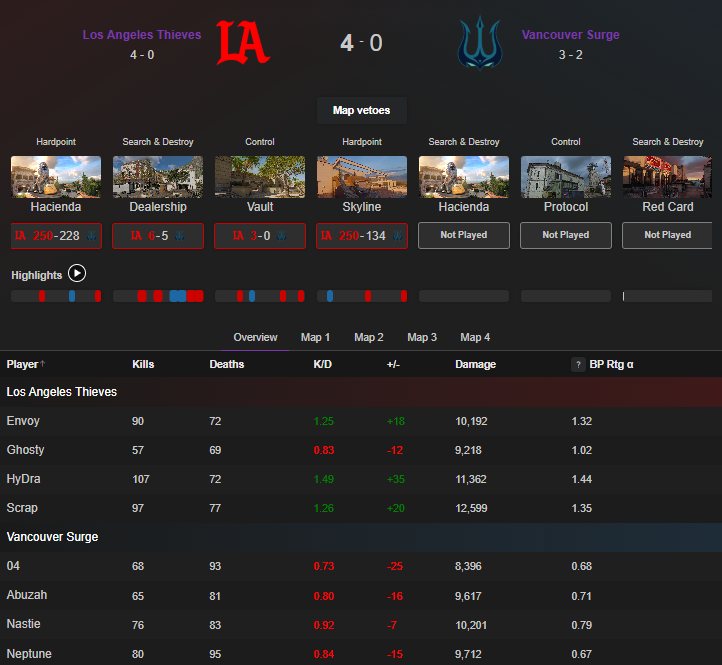Click the blue marker on Skyline highlights bar

330,296
